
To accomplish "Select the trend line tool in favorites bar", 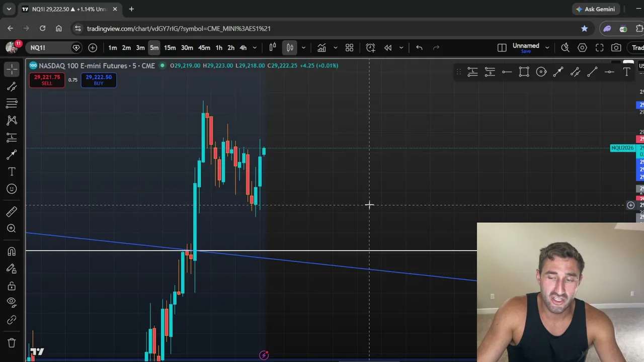I will point(592,72).
